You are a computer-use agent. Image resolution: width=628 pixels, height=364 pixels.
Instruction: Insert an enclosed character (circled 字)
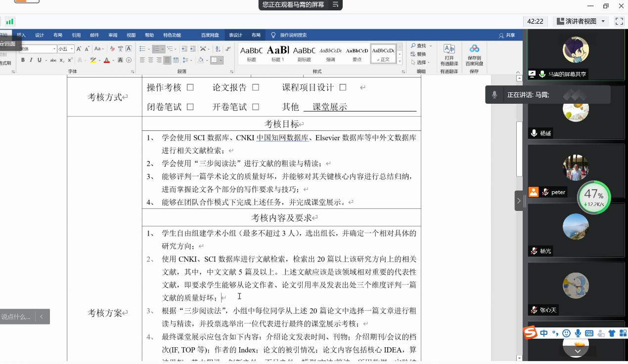(129, 60)
